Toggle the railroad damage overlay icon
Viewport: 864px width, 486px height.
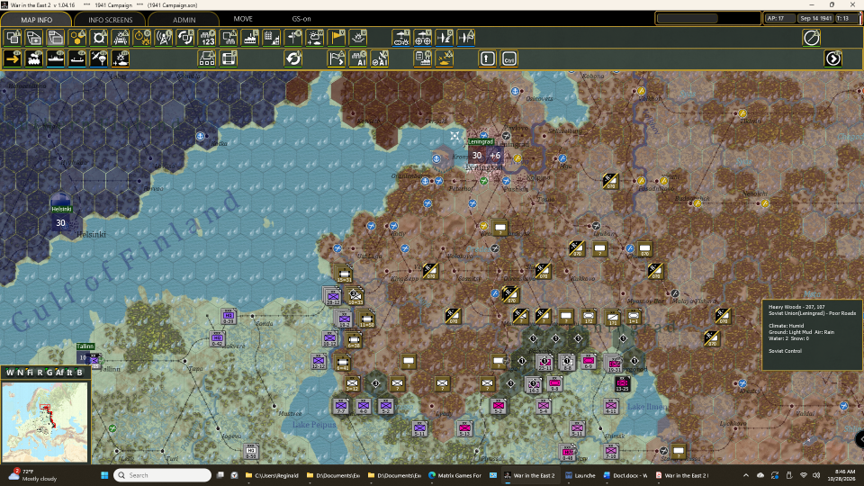121,37
